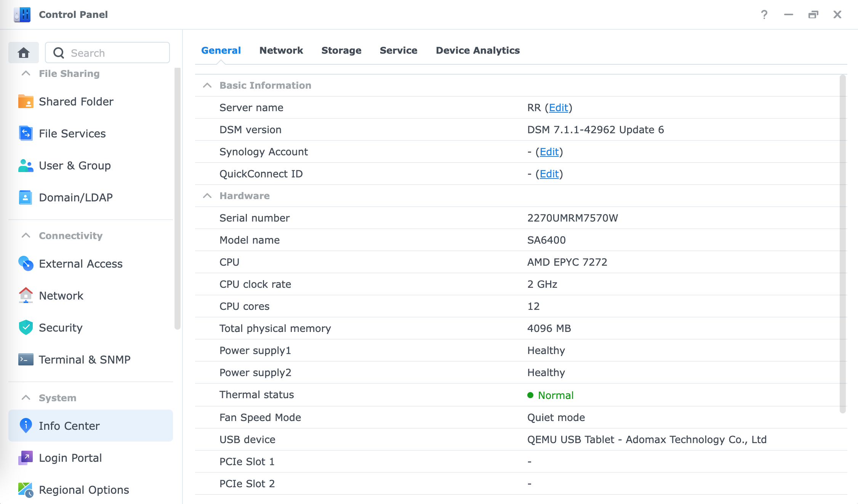This screenshot has height=504, width=858.
Task: Collapse the Basic Information group
Action: [207, 85]
